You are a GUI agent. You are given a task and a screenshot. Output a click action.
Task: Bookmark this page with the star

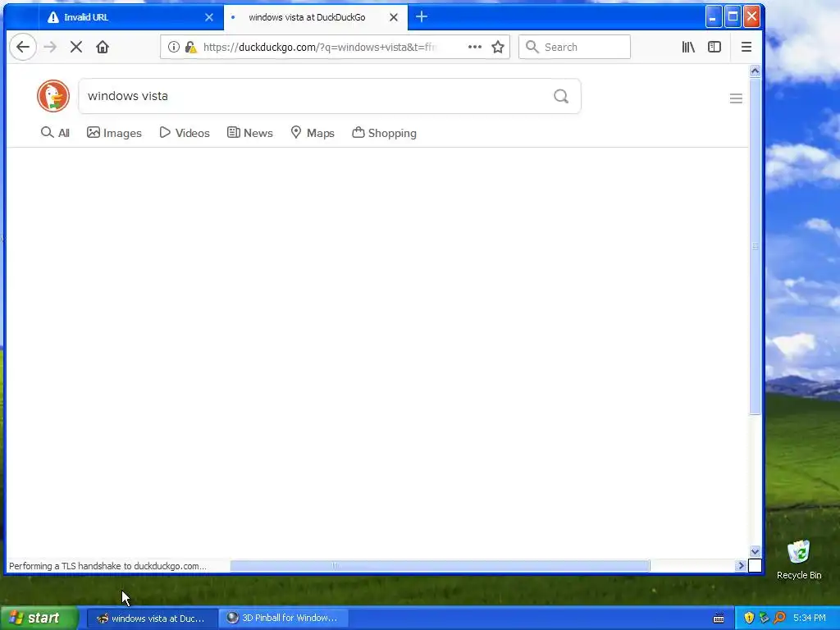[498, 47]
